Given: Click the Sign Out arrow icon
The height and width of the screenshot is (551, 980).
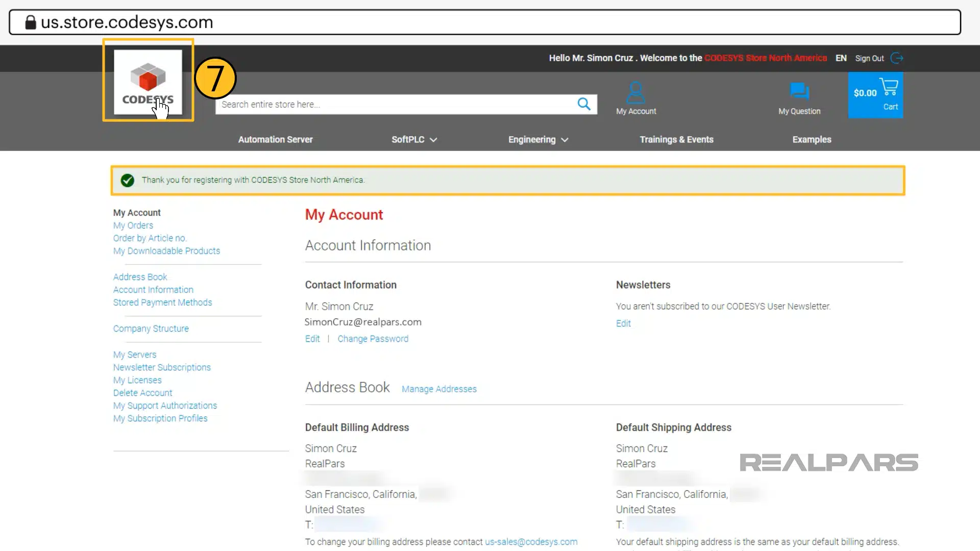Looking at the screenshot, I should click(897, 58).
